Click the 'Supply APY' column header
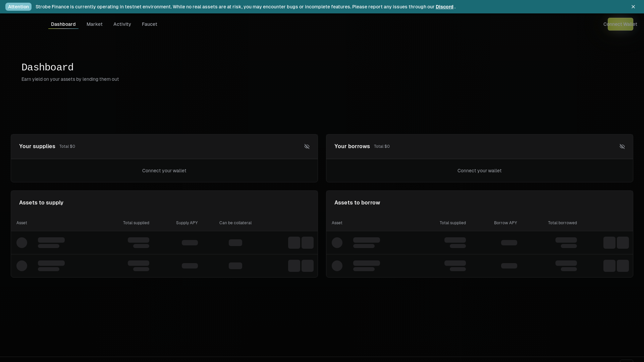The image size is (644, 362). pyautogui.click(x=187, y=223)
